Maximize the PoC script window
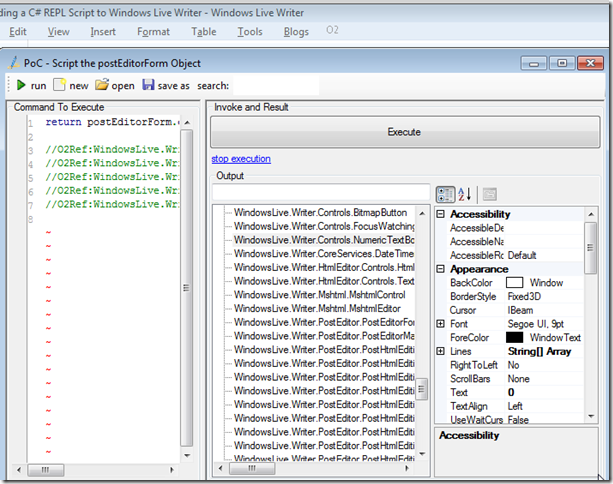The image size is (613, 484). point(562,63)
